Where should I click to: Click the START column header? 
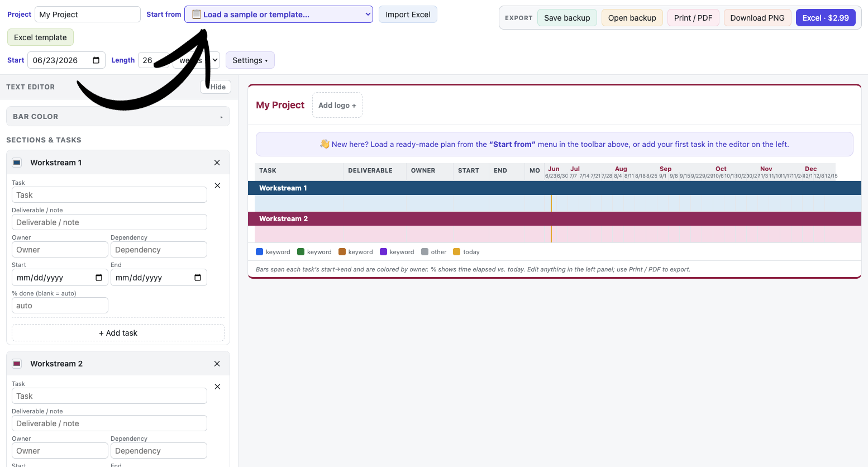point(471,171)
